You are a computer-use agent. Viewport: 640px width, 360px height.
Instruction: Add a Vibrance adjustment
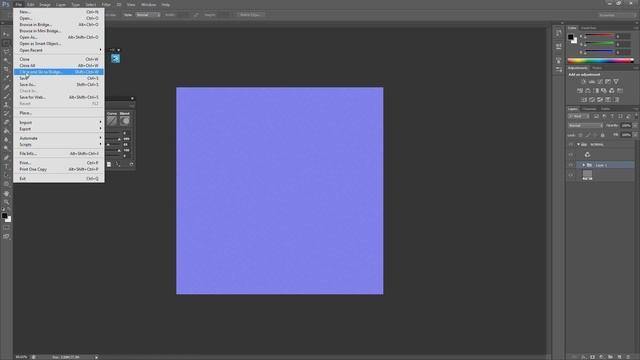tap(616, 82)
